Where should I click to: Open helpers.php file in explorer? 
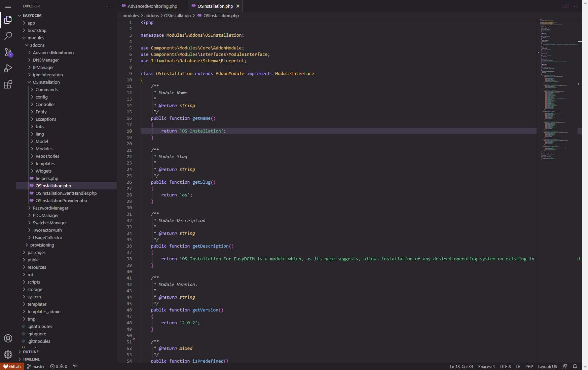(x=47, y=178)
